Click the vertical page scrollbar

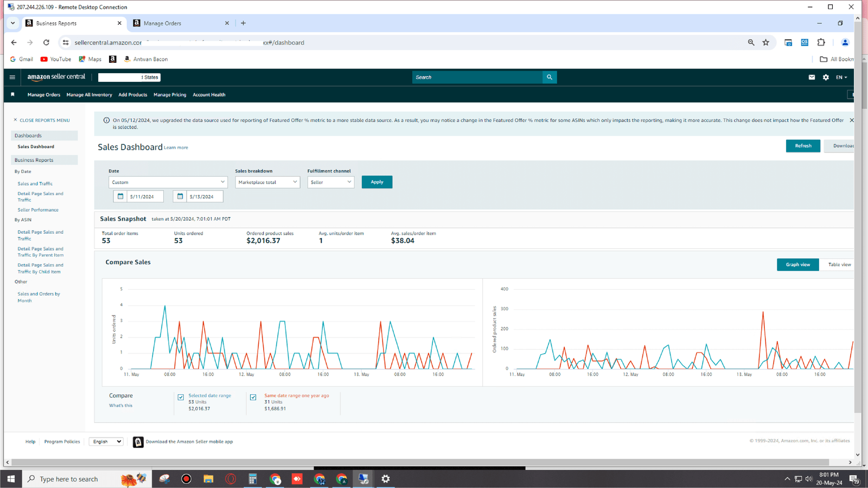[x=858, y=217]
